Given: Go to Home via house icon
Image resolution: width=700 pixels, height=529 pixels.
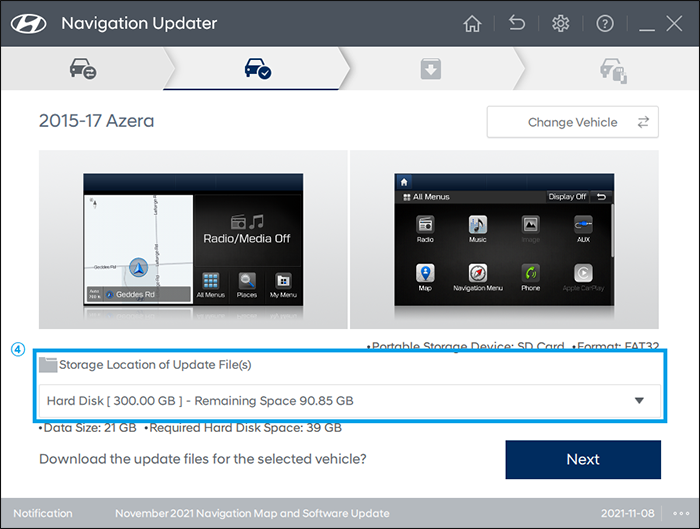Looking at the screenshot, I should pos(472,23).
